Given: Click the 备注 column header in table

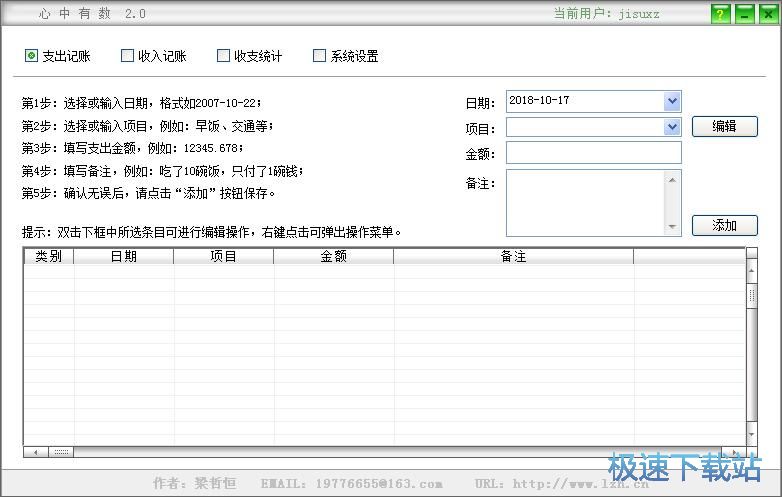Looking at the screenshot, I should click(x=514, y=256).
